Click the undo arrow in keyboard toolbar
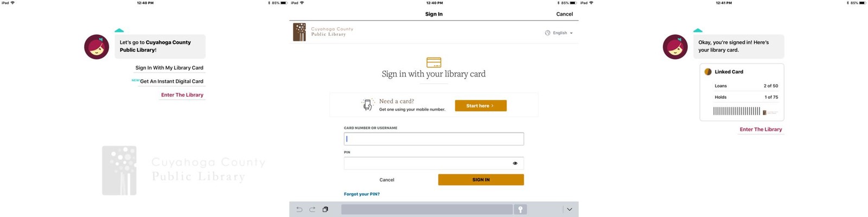Viewport: 868px width, 217px height. (299, 209)
